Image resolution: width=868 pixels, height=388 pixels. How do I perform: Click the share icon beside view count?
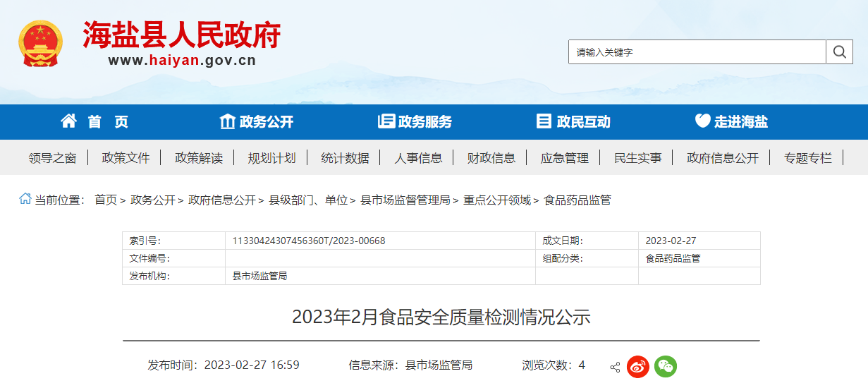coord(615,367)
